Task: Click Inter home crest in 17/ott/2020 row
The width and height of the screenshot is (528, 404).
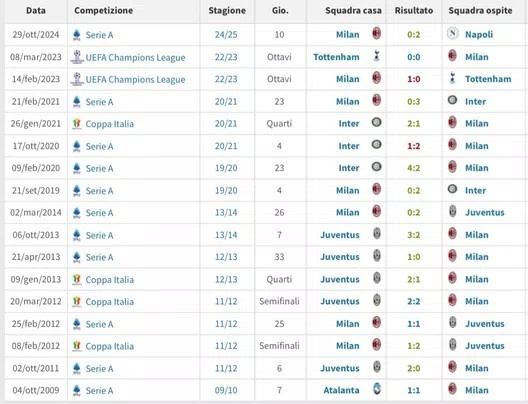Action: (x=376, y=145)
